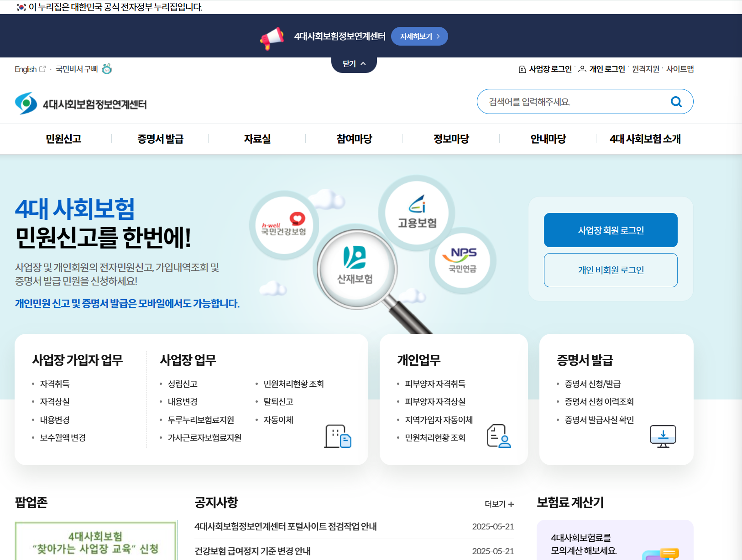The width and height of the screenshot is (742, 560).
Task: Click the search magnifier icon
Action: [x=676, y=102]
